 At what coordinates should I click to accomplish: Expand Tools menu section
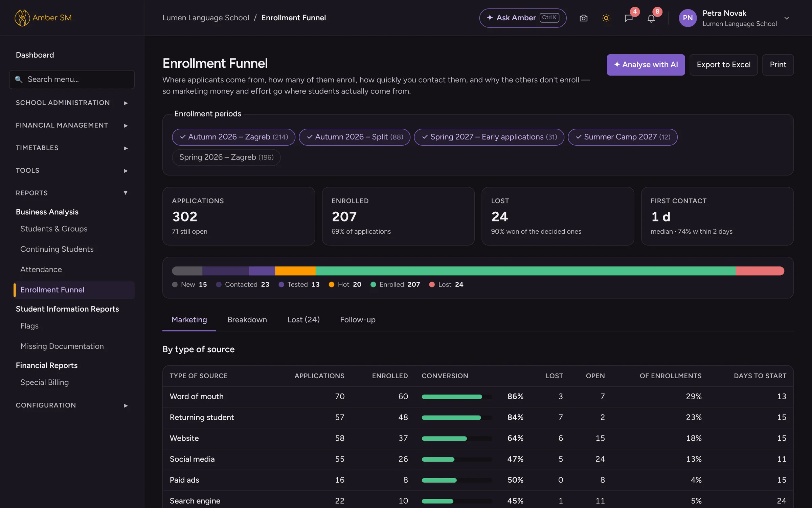pos(72,170)
